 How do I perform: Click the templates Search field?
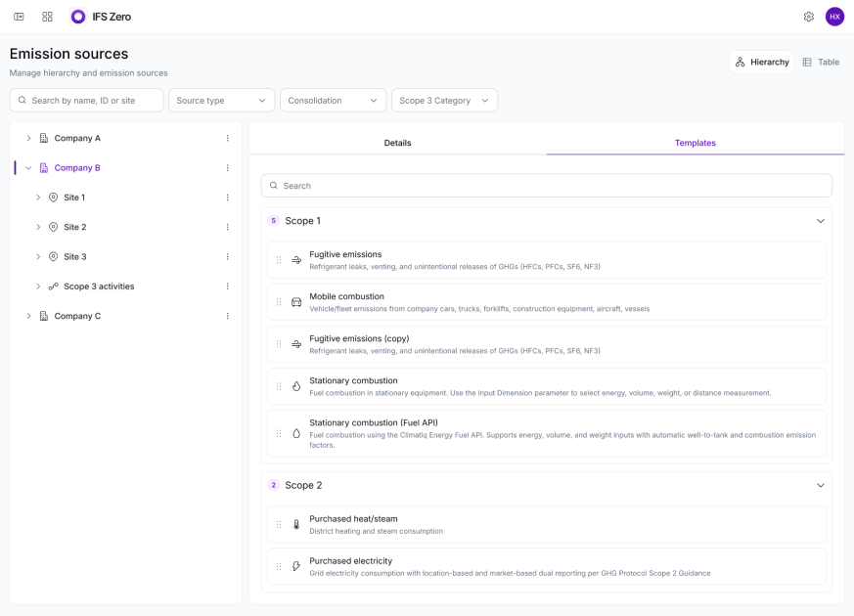click(x=546, y=186)
